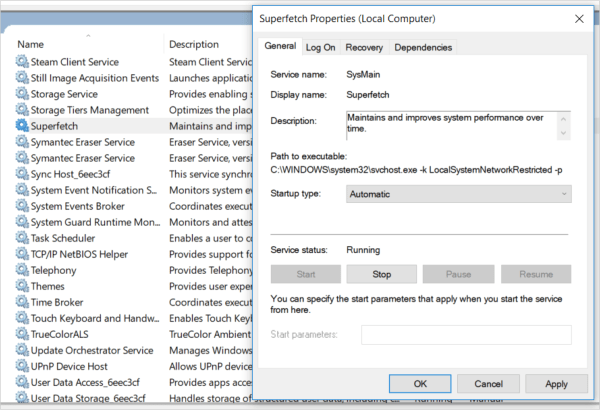The height and width of the screenshot is (410, 600).
Task: Select the TrueColorALS service name
Action: [59, 334]
